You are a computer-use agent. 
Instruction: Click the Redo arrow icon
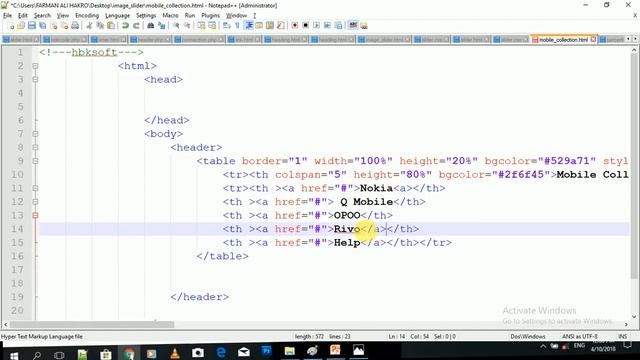tap(136, 26)
